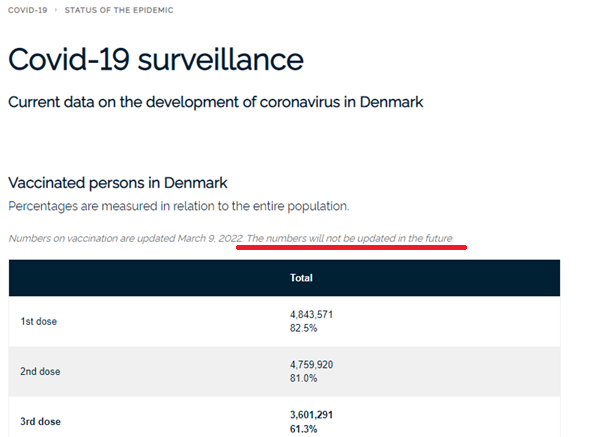Click the breadcrumb separator arrow
Viewport: 605px width, 437px height.
pos(56,10)
